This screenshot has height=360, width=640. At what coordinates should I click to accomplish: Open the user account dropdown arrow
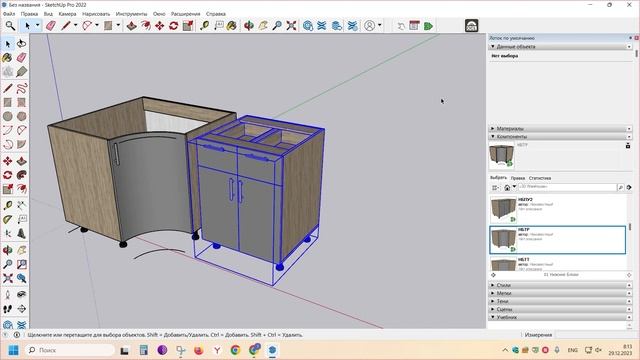tap(380, 25)
